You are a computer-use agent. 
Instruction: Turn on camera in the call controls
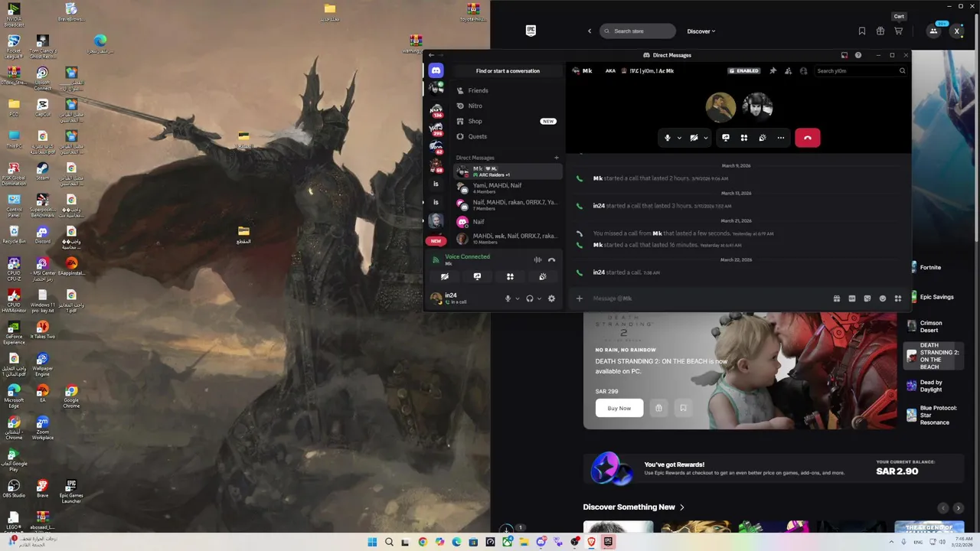click(x=694, y=138)
